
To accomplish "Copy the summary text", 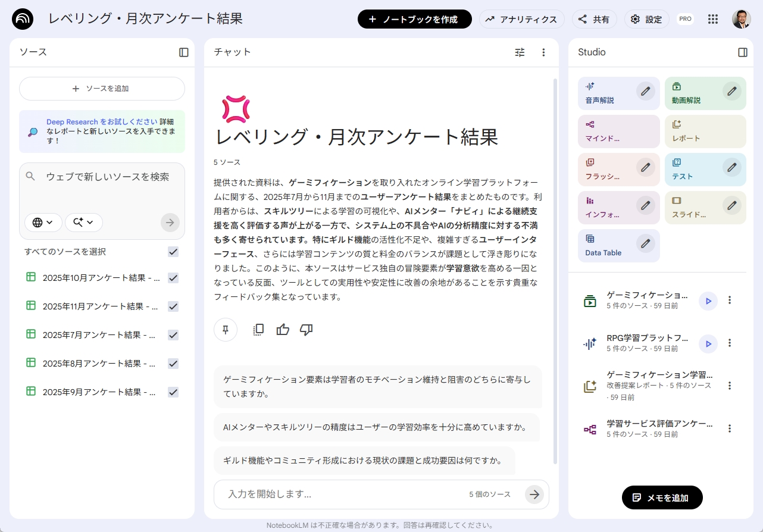I will point(258,330).
